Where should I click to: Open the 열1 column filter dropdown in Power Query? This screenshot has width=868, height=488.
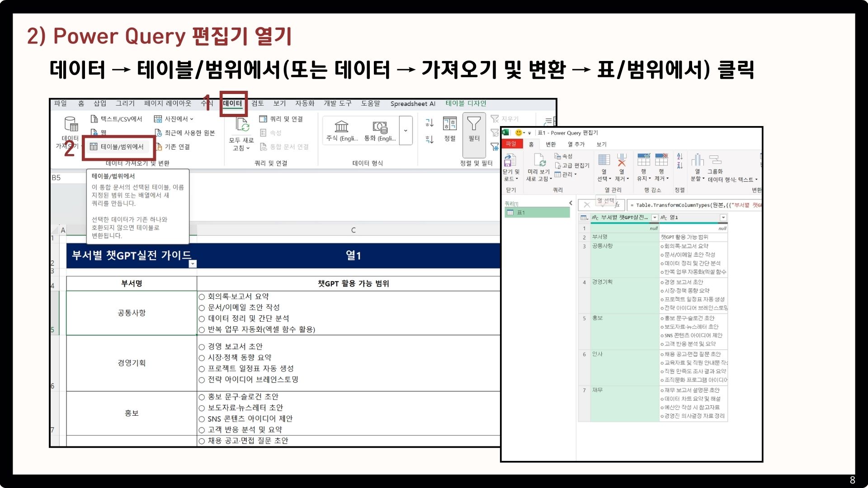[x=723, y=218]
